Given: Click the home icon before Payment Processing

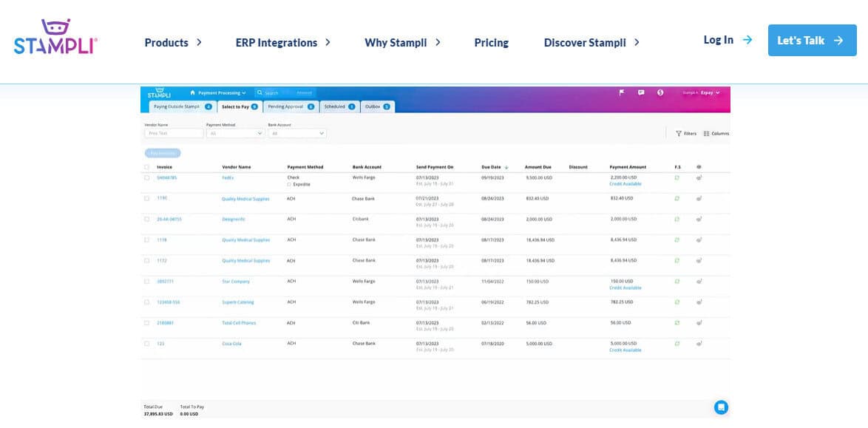Looking at the screenshot, I should tap(193, 92).
